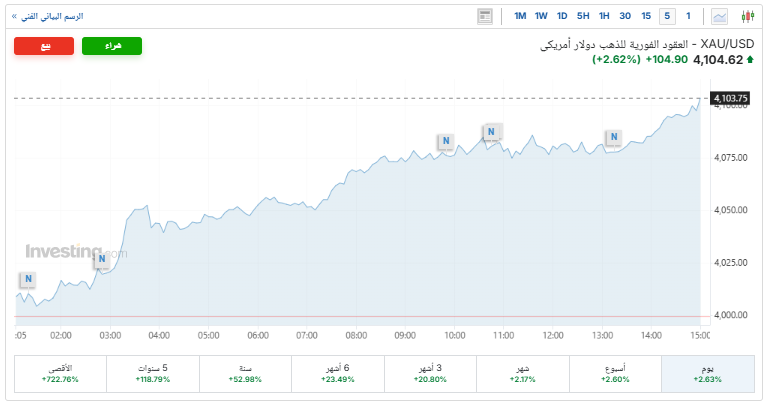The height and width of the screenshot is (402, 771).
Task: Click the 4,103.75 current price label
Action: [727, 98]
